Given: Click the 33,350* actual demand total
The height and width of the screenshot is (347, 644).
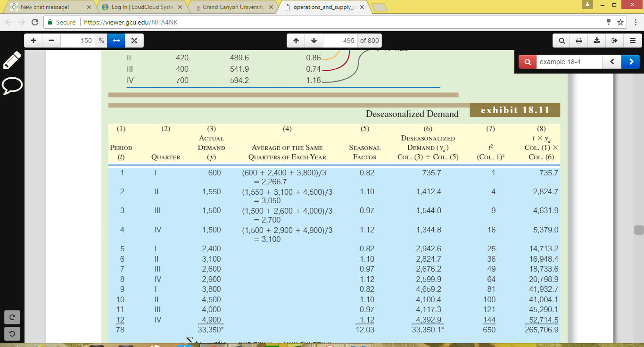Looking at the screenshot, I should pos(210,330).
